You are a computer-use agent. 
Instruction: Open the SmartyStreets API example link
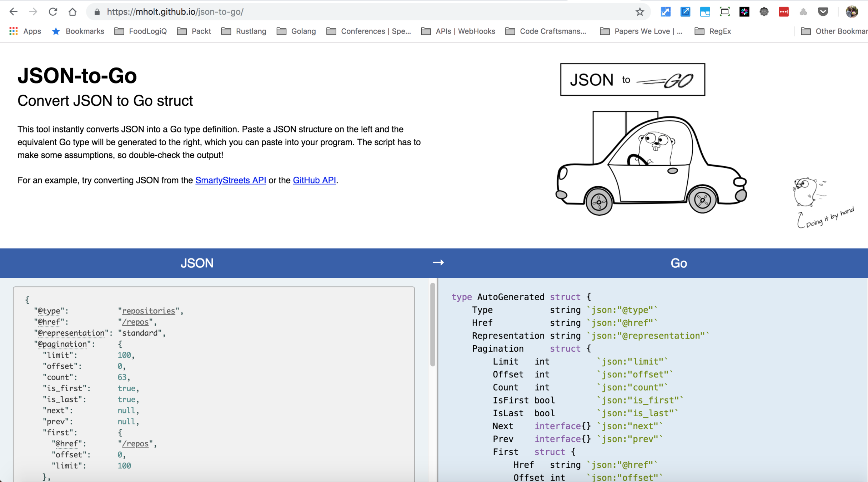(x=231, y=180)
